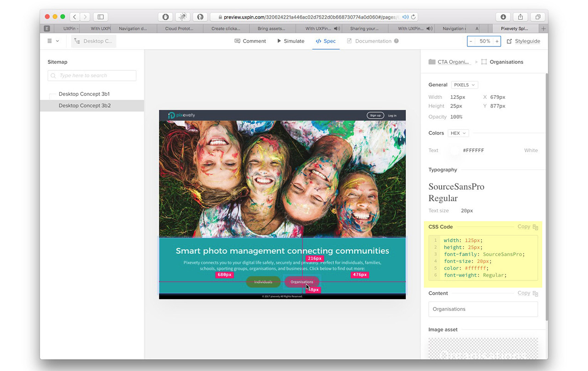Copy the Content text
This screenshot has width=588, height=371.
click(527, 293)
